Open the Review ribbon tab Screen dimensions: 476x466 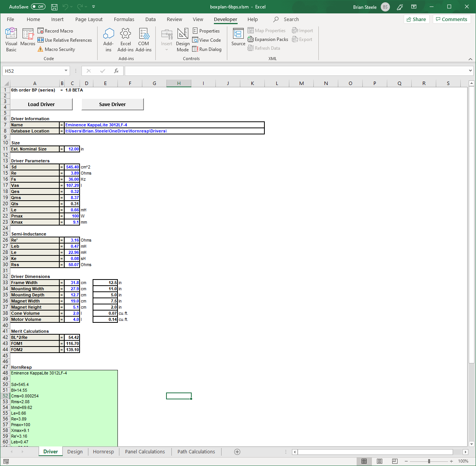coord(174,19)
